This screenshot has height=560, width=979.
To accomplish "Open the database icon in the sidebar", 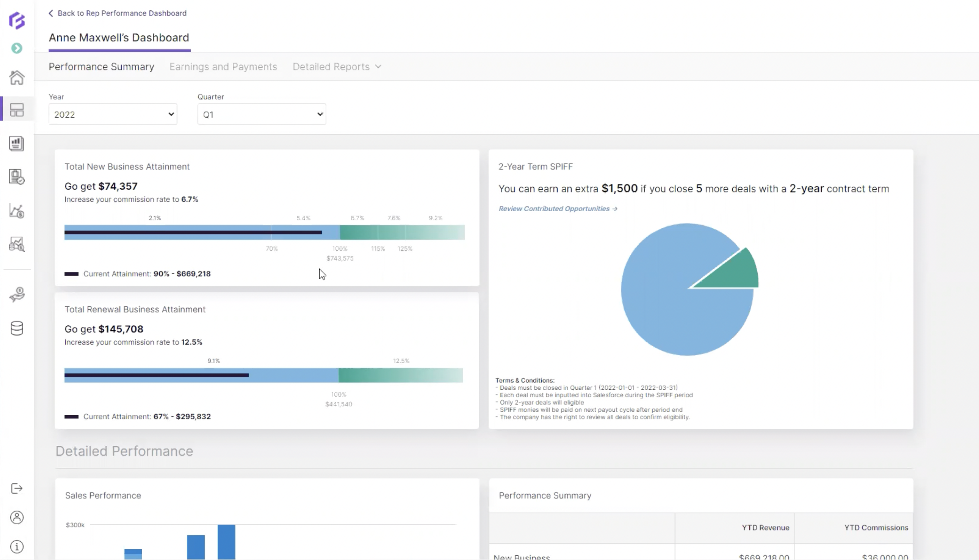I will pyautogui.click(x=17, y=328).
